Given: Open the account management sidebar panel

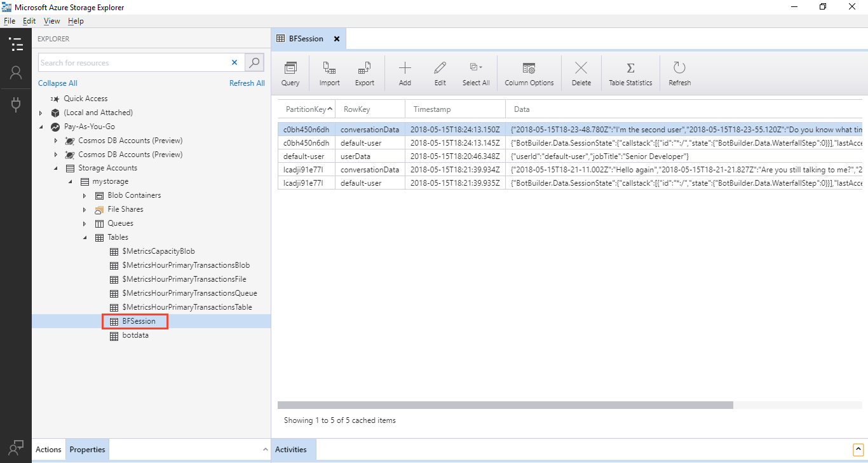Looking at the screenshot, I should [x=16, y=73].
